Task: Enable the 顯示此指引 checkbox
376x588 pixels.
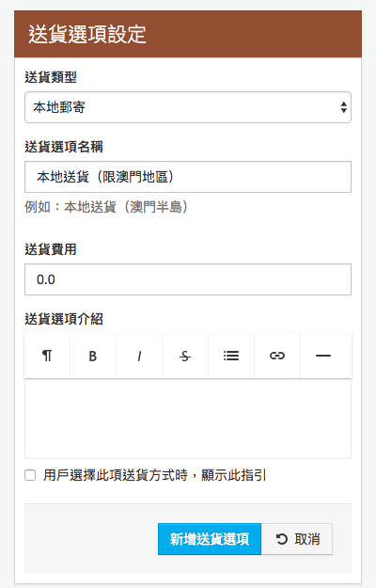Action: point(30,475)
